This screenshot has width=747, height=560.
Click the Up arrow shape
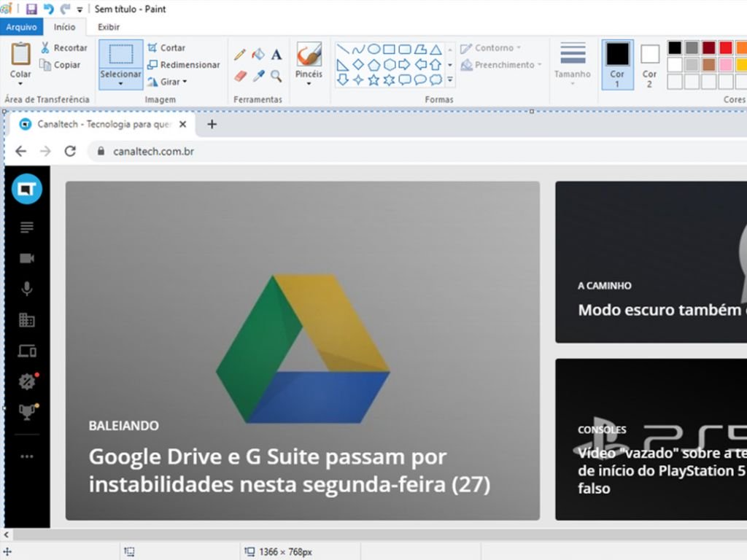point(436,64)
